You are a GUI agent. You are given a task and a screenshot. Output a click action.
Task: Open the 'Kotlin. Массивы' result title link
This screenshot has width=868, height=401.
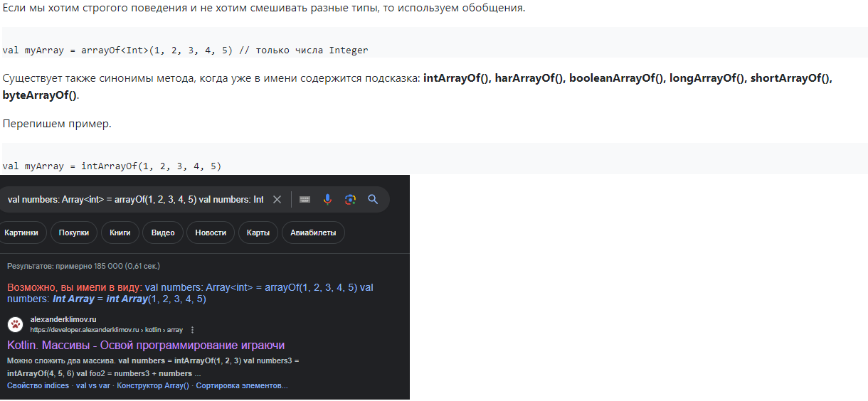tap(146, 346)
